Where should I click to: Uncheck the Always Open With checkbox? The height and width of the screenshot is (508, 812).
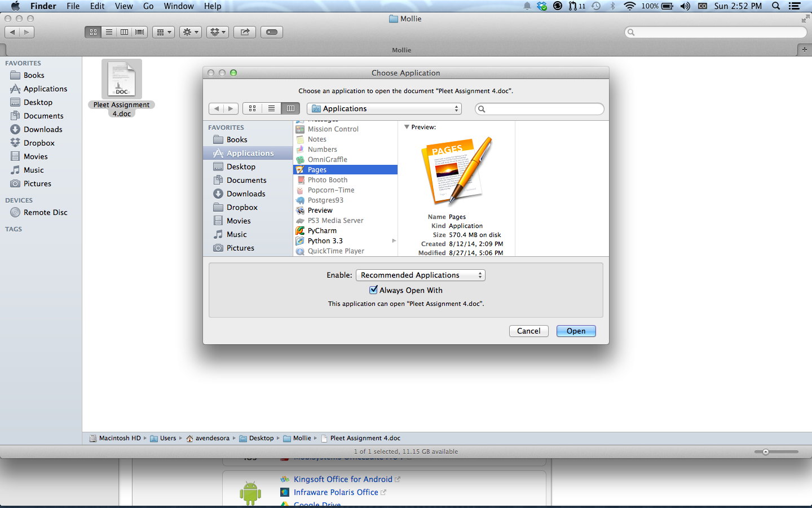(x=373, y=290)
